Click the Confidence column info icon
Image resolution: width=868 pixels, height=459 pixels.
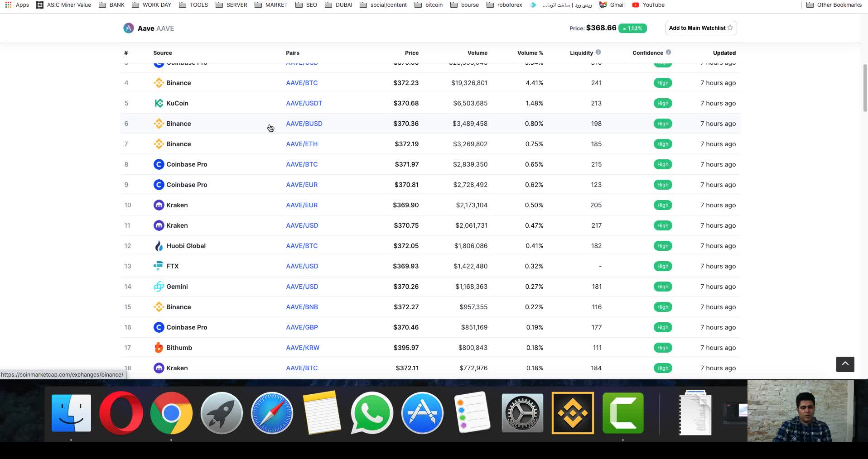pyautogui.click(x=668, y=53)
